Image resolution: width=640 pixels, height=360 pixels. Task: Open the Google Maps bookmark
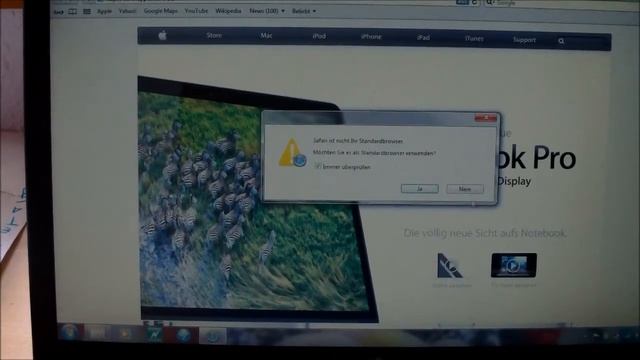160,11
